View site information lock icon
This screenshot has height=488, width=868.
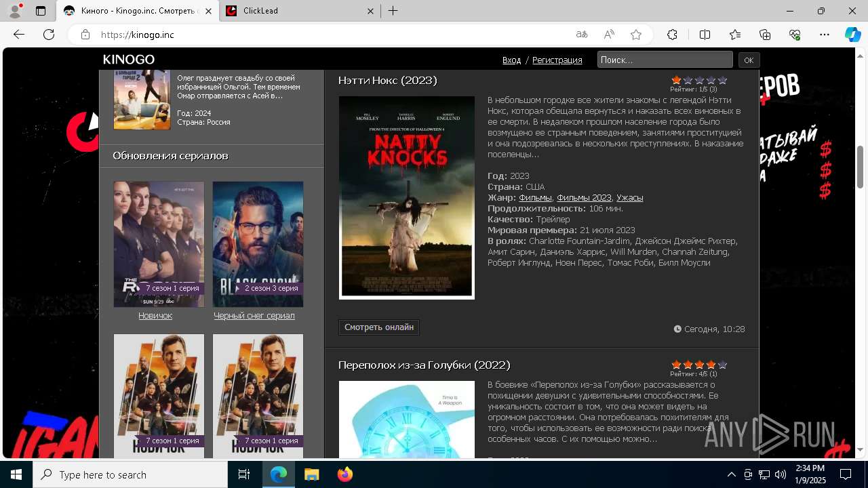coord(85,35)
